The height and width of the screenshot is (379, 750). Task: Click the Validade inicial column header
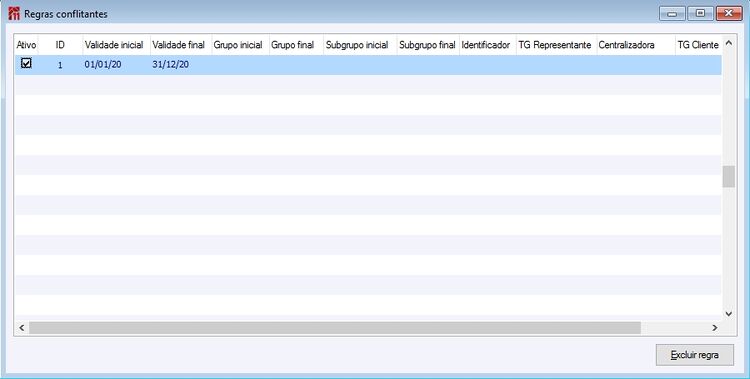tap(116, 45)
